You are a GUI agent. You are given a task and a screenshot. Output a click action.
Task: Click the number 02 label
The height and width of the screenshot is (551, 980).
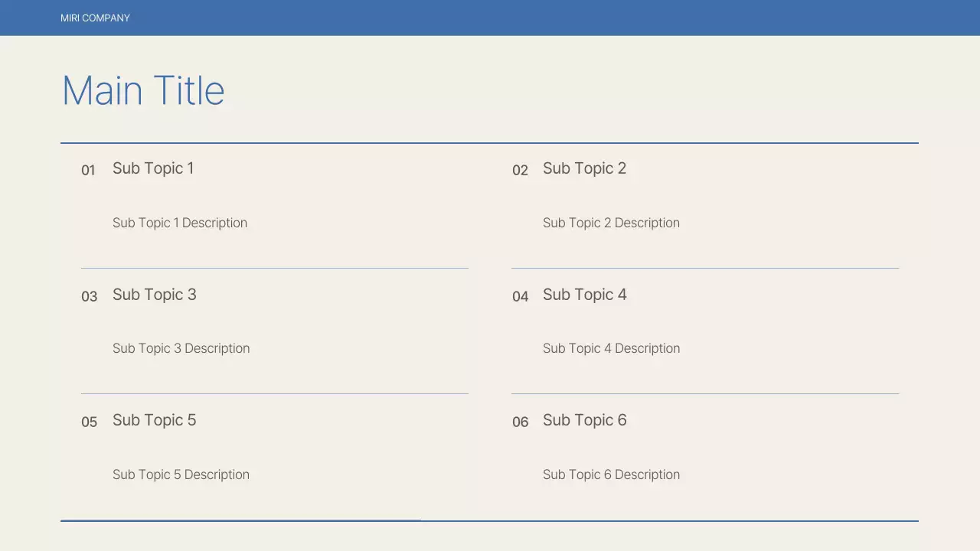click(520, 170)
